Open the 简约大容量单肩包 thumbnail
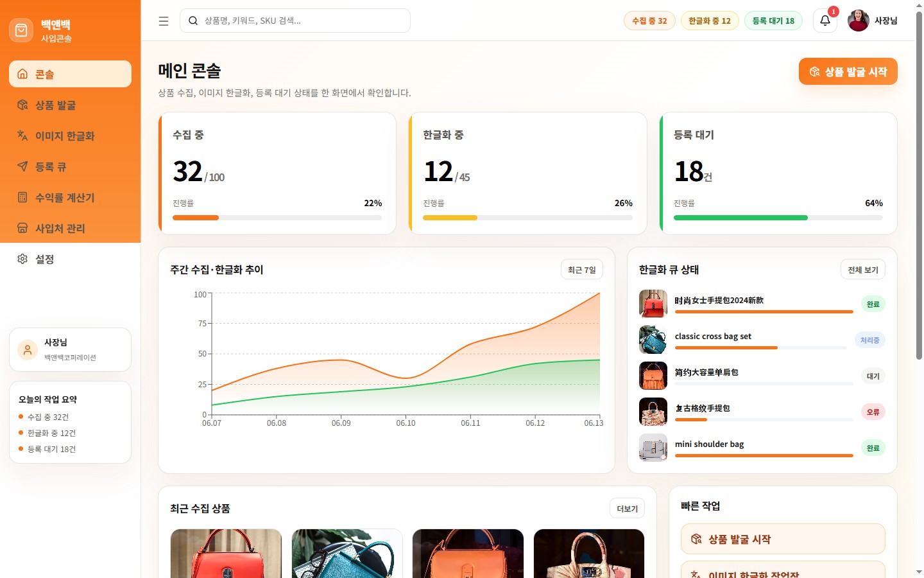Viewport: 924px width, 578px height. tap(653, 376)
